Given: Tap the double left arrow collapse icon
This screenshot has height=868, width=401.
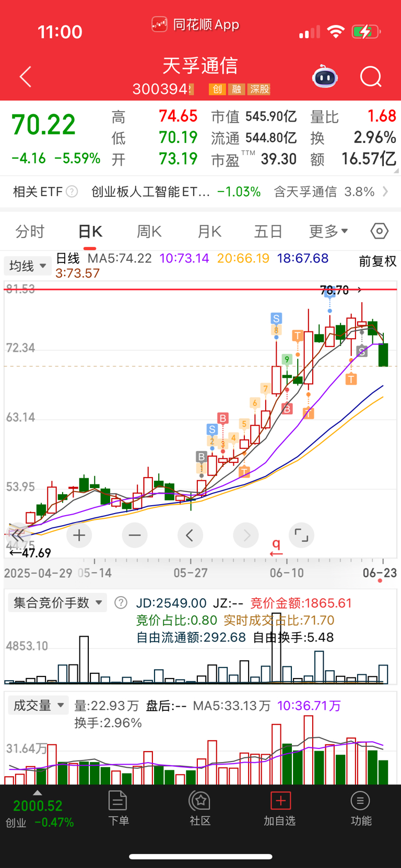Looking at the screenshot, I should pyautogui.click(x=18, y=534).
